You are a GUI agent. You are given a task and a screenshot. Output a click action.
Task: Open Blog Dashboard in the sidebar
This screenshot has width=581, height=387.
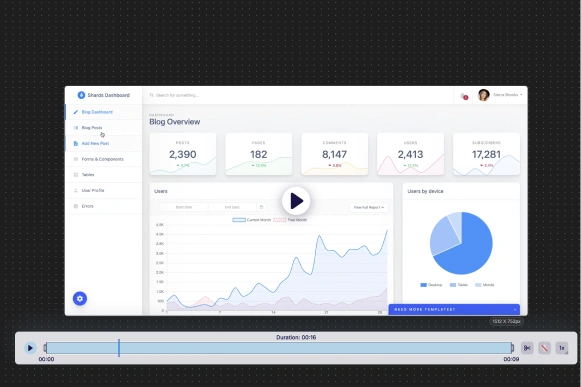click(104, 112)
